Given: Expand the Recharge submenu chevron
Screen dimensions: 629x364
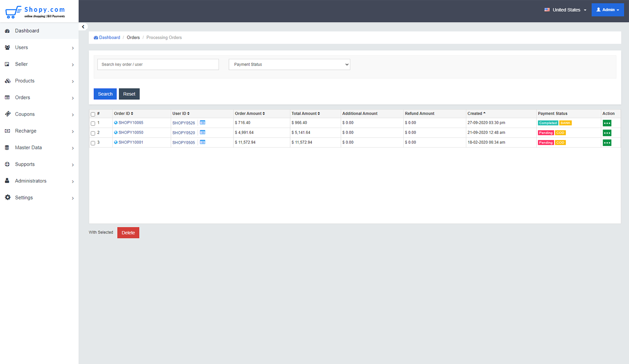Looking at the screenshot, I should pyautogui.click(x=73, y=132).
